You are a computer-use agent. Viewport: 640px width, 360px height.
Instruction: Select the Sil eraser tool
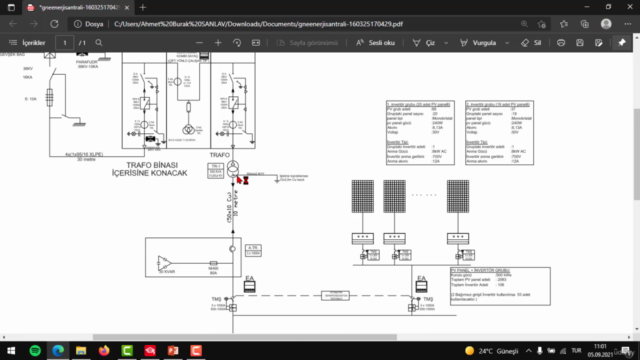(531, 42)
